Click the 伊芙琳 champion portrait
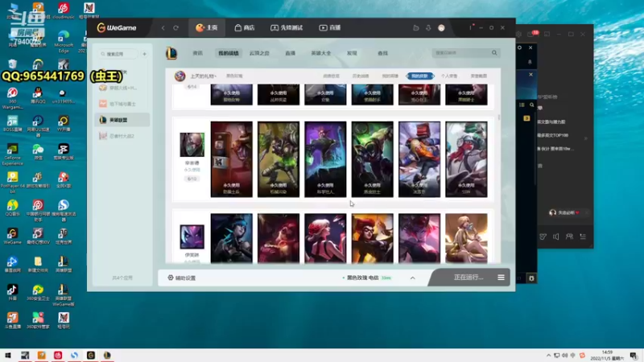 (192, 237)
